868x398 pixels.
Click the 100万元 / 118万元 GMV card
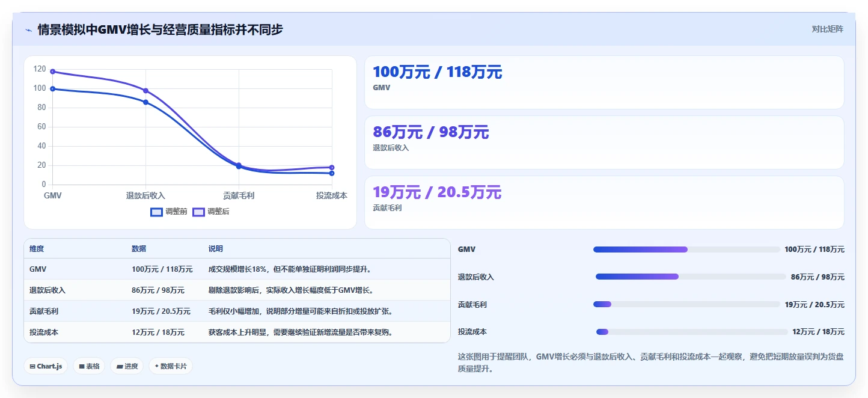tap(604, 82)
